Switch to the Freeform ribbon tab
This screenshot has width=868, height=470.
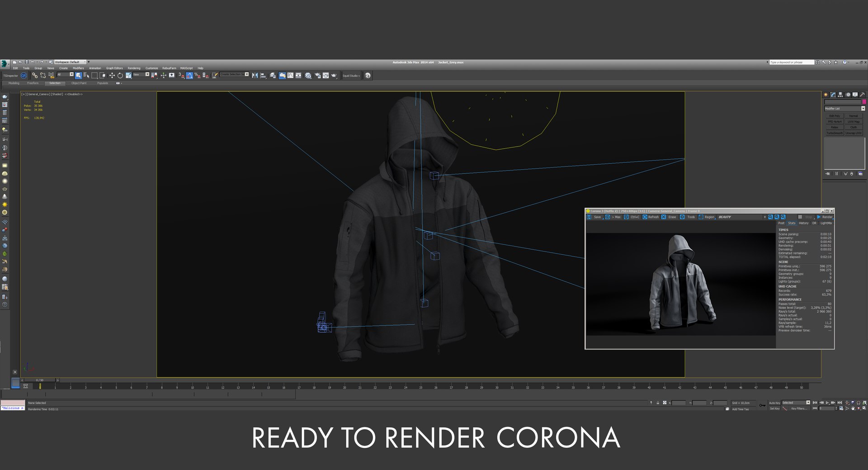[x=33, y=83]
